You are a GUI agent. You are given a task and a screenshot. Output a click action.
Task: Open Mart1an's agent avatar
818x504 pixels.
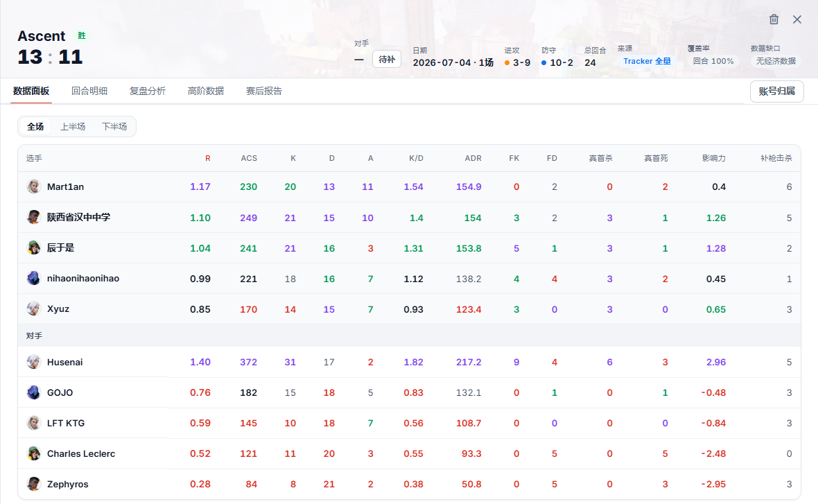click(x=34, y=186)
